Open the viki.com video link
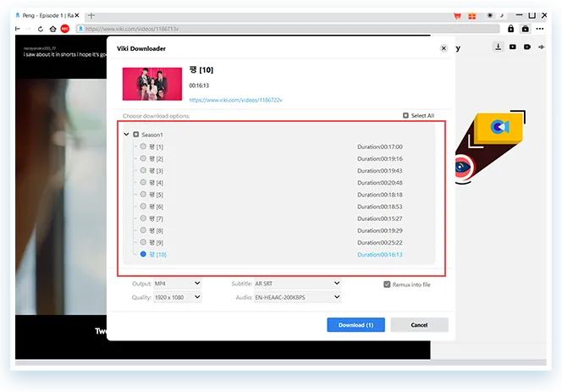 (x=235, y=100)
